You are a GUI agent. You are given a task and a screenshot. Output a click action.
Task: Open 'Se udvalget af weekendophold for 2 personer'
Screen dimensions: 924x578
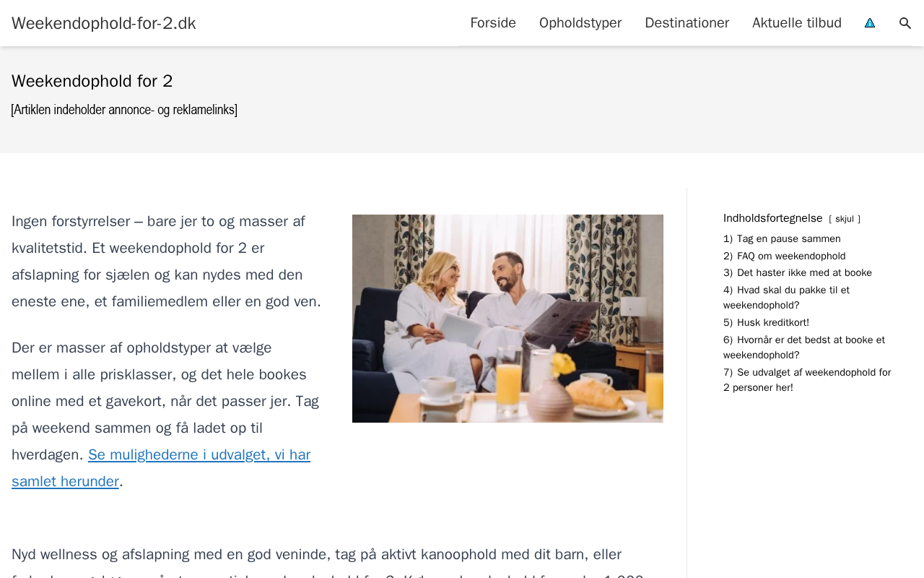807,380
